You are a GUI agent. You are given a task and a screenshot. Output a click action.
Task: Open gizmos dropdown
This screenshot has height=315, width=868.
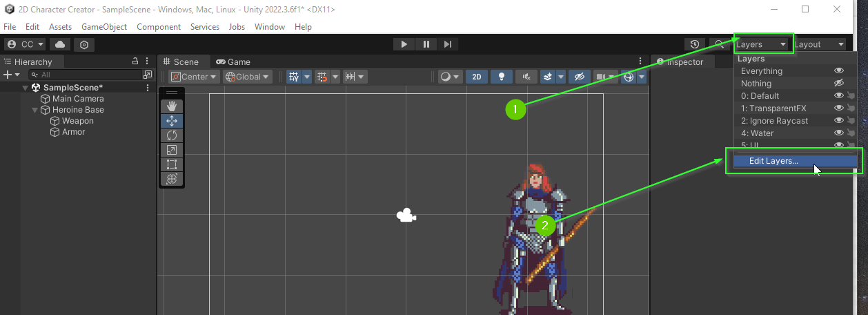[x=642, y=77]
